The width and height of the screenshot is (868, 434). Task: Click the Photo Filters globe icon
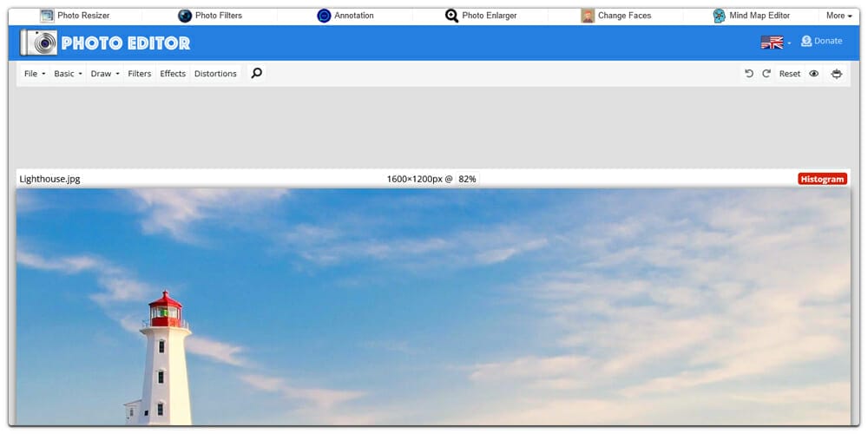tap(185, 16)
